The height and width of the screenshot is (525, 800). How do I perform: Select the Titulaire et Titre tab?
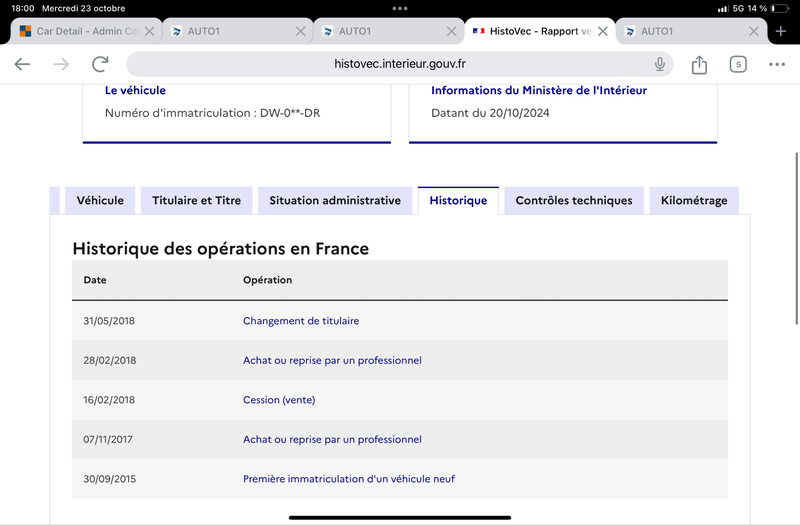click(x=196, y=201)
